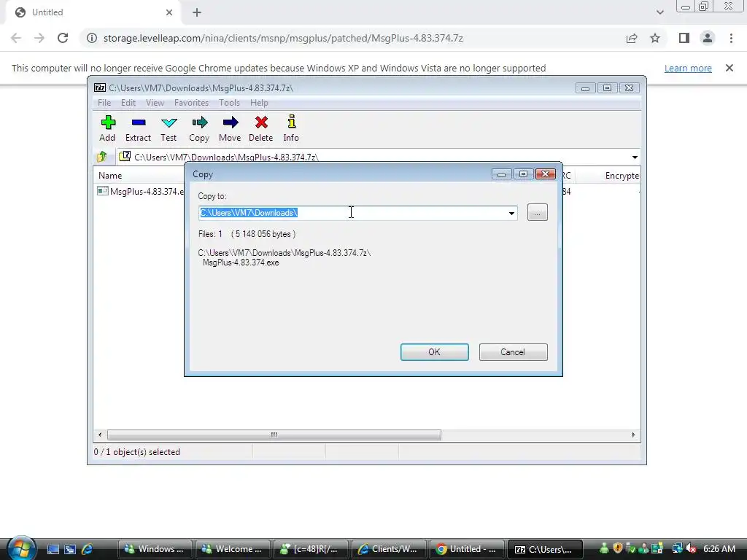Click the scrollbar right arrow

point(633,435)
